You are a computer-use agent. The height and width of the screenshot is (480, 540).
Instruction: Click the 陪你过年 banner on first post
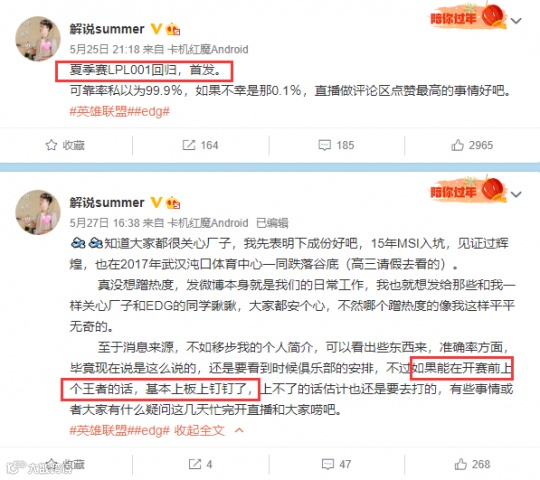coord(468,17)
